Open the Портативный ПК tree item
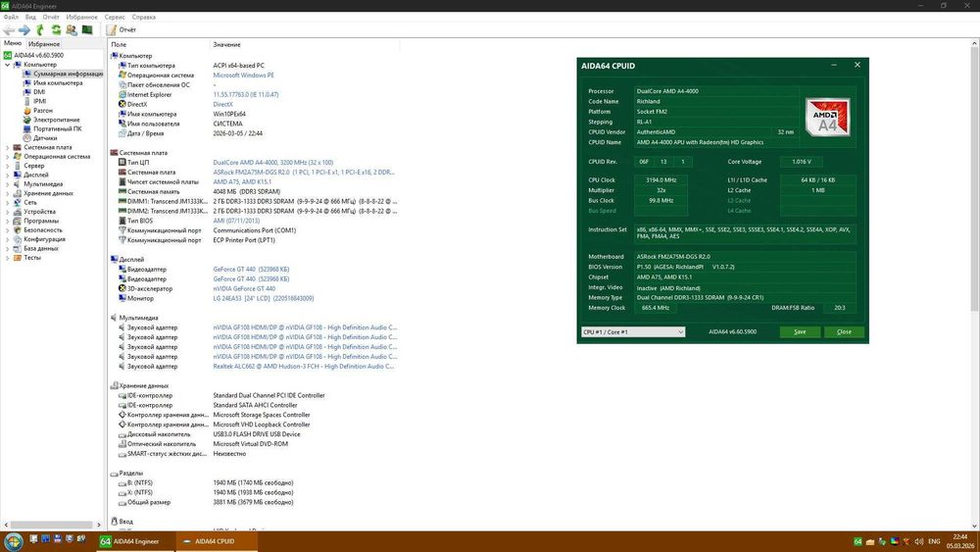 click(x=57, y=128)
